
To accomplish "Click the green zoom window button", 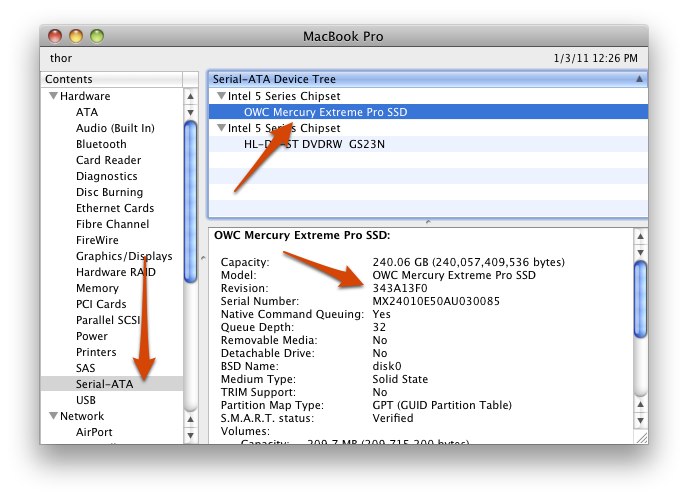I will (97, 36).
